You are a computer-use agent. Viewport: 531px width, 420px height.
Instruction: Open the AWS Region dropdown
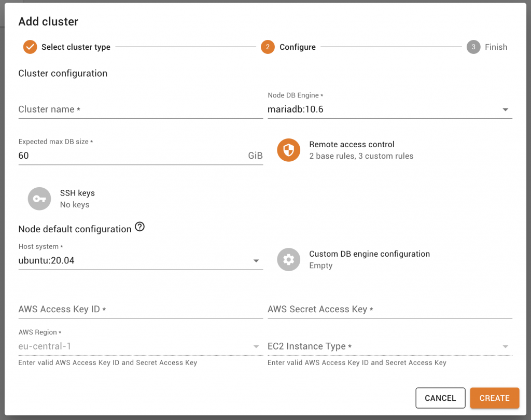pos(141,346)
